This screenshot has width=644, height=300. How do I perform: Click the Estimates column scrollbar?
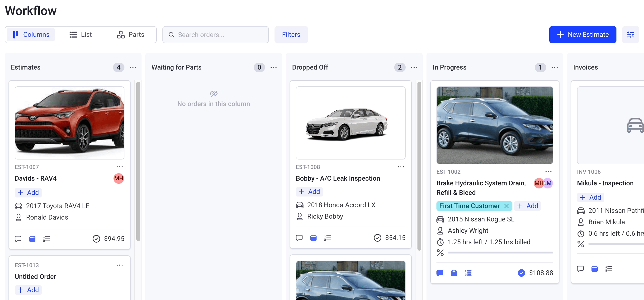138,161
